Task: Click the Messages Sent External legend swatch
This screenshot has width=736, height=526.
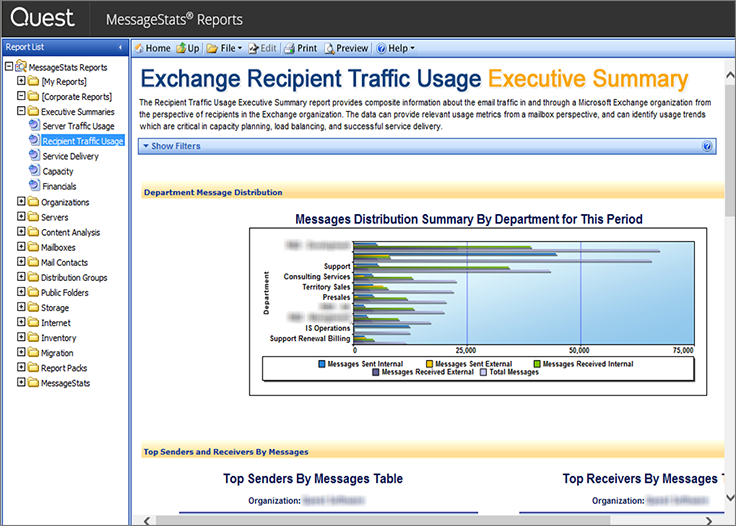Action: 429,364
